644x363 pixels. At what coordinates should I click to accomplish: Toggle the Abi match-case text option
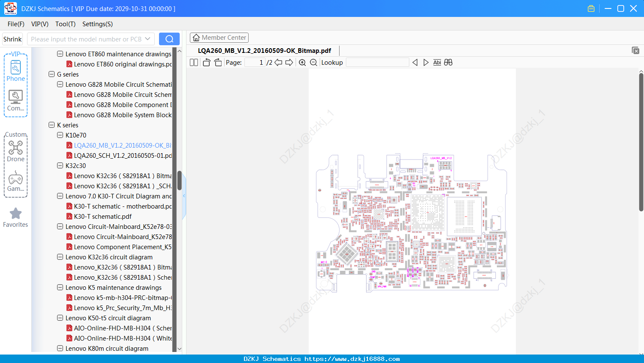point(437,62)
